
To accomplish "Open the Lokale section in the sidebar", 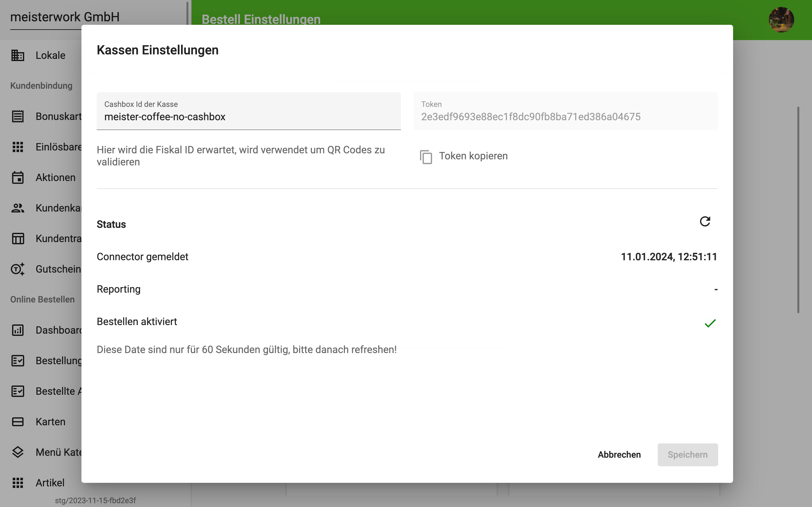I will (x=18, y=55).
